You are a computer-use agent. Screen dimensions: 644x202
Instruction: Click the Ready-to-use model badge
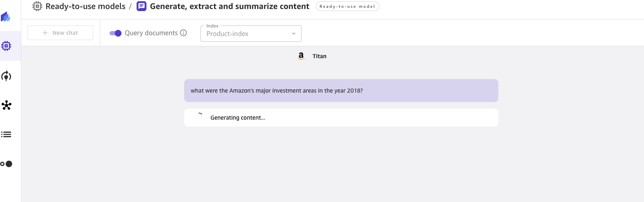(347, 6)
